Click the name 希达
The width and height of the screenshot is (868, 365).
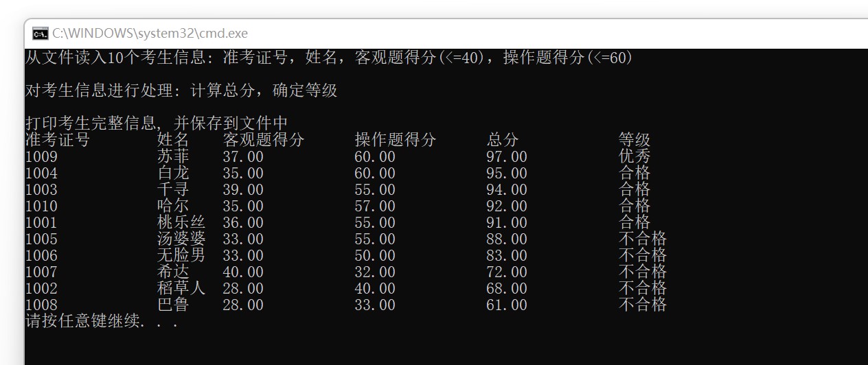[x=173, y=272]
